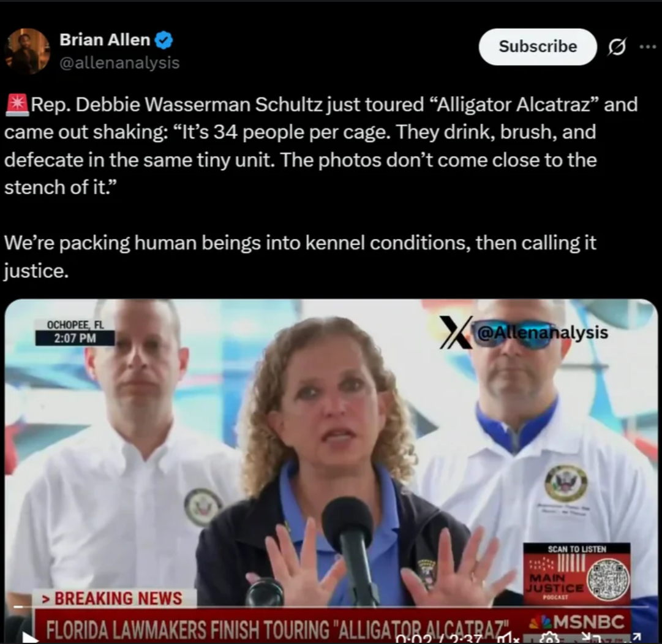Open the Grok explain post icon
Viewport: 662px width, 644px height.
click(617, 47)
